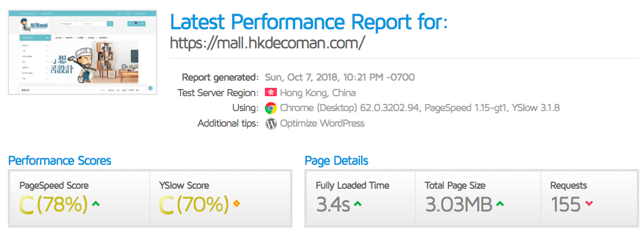Select the YSlow Score box
This screenshot has width=644, height=230.
point(220,198)
